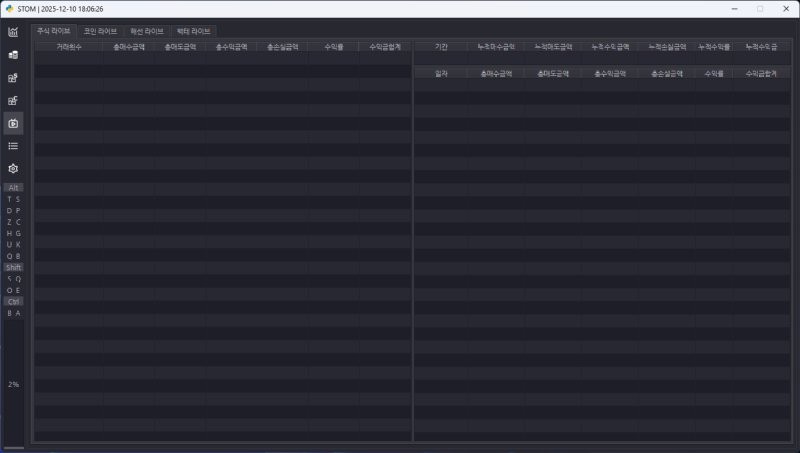Click the 2% indicator in the sidebar

(13, 384)
